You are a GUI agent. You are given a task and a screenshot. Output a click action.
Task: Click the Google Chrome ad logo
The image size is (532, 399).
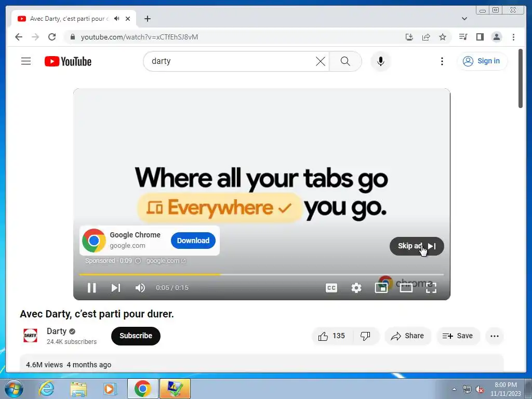94,241
